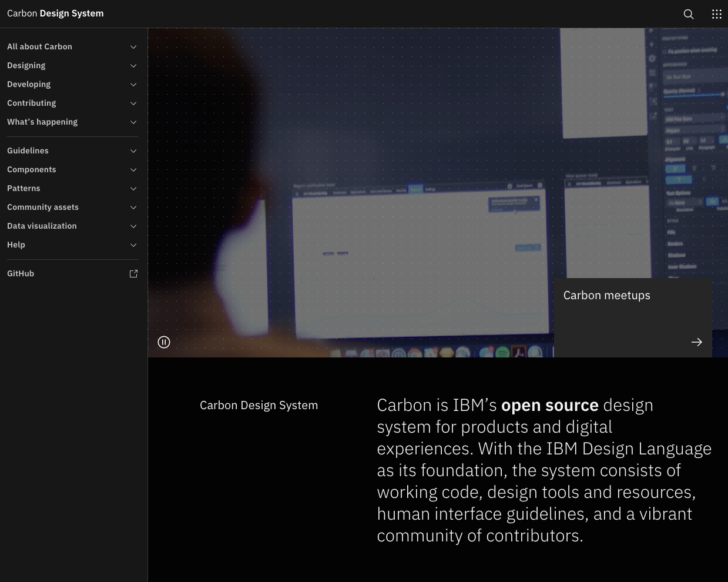This screenshot has height=582, width=728.
Task: Expand the Data visualization chevron
Action: click(x=133, y=226)
